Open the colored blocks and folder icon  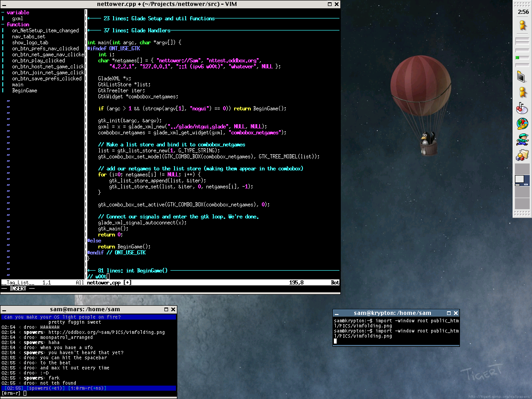(x=522, y=155)
